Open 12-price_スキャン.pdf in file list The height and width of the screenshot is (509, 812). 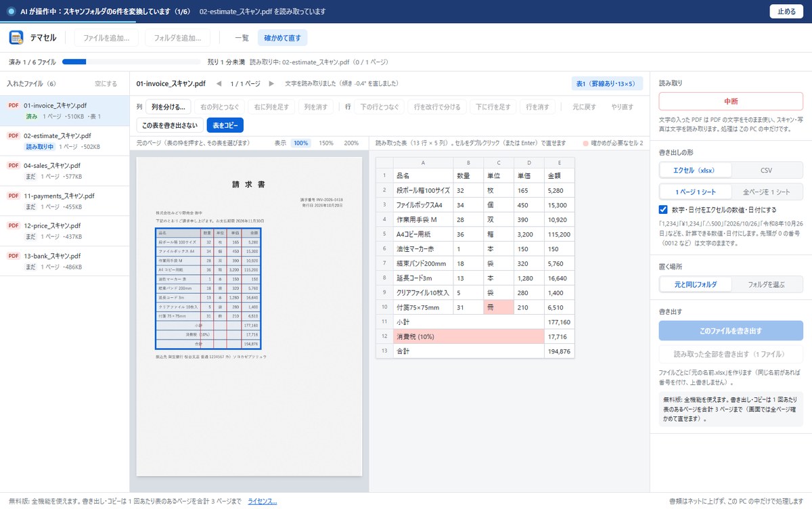(64, 231)
